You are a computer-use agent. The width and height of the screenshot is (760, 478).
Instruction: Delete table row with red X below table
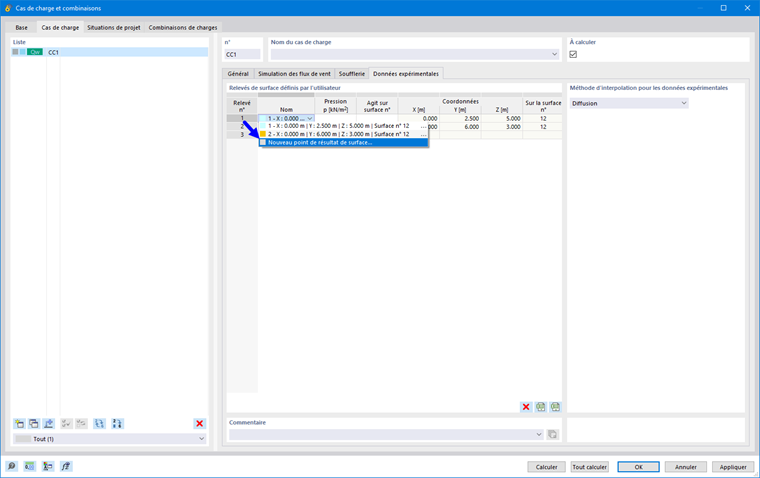click(x=526, y=407)
